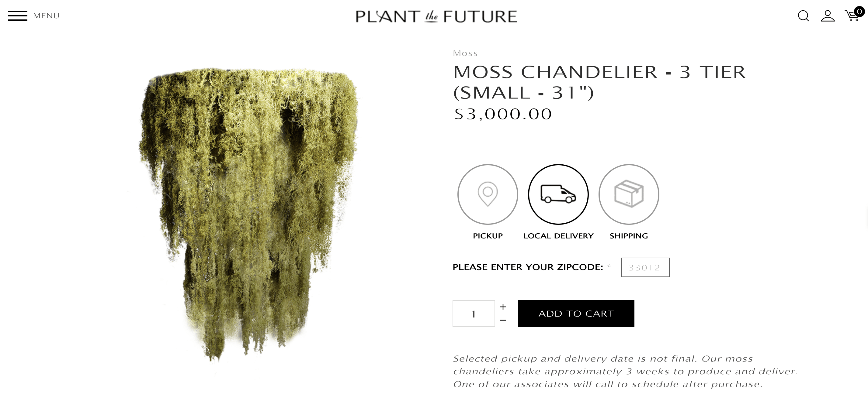Increase quantity with the plus button
The width and height of the screenshot is (868, 398).
tap(503, 307)
